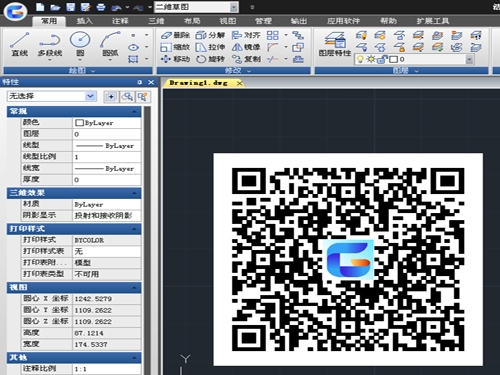Click the 删除 delete button
Image resolution: width=500 pixels, height=375 pixels.
click(175, 35)
